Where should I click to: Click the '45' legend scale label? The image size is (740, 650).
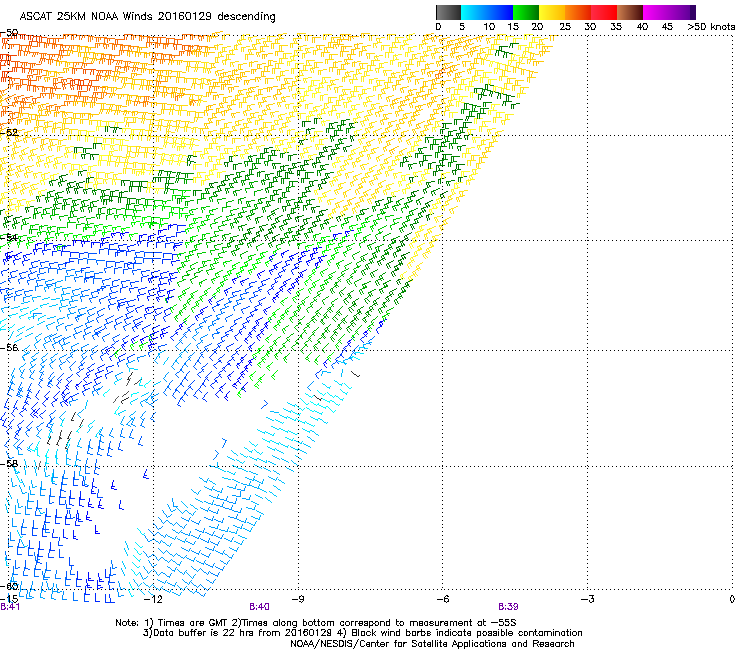tap(667, 27)
